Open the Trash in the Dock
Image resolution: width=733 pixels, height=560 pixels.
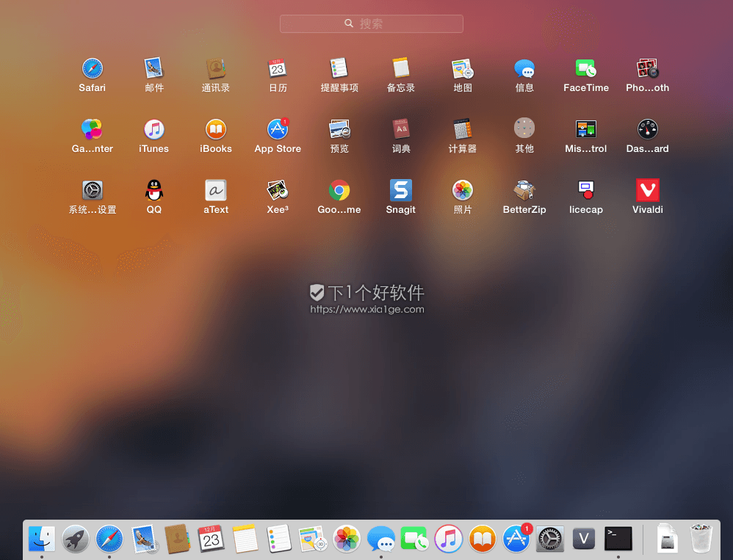coord(702,539)
